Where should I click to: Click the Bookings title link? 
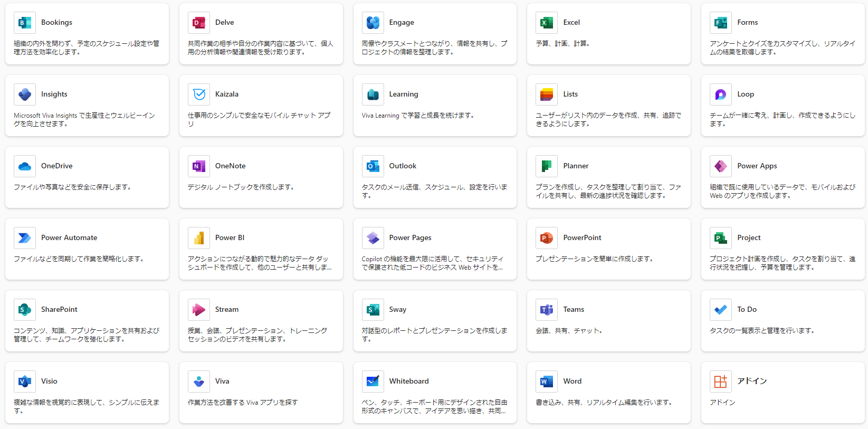click(x=56, y=22)
